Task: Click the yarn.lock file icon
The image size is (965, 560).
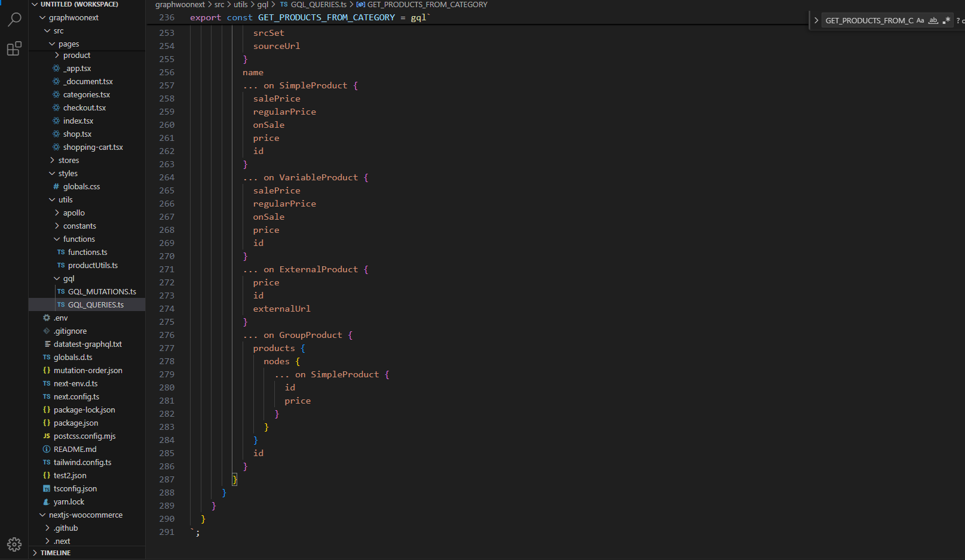Action: (x=47, y=502)
